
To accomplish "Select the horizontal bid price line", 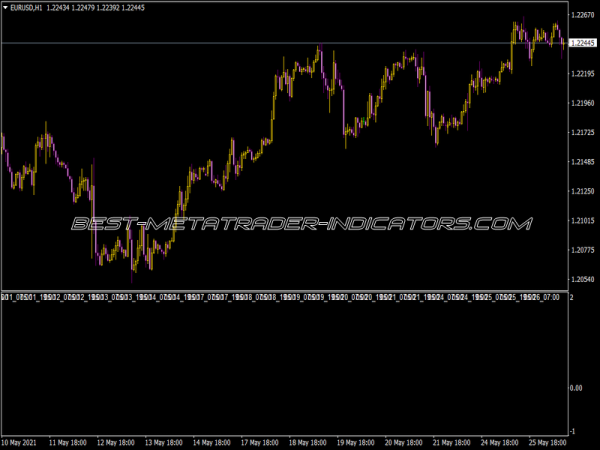I will click(x=250, y=43).
